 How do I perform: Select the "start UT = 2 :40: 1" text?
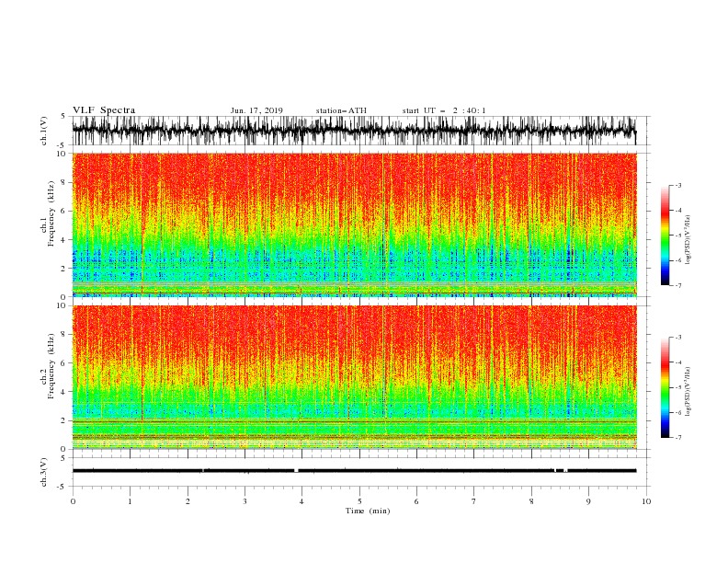[444, 110]
